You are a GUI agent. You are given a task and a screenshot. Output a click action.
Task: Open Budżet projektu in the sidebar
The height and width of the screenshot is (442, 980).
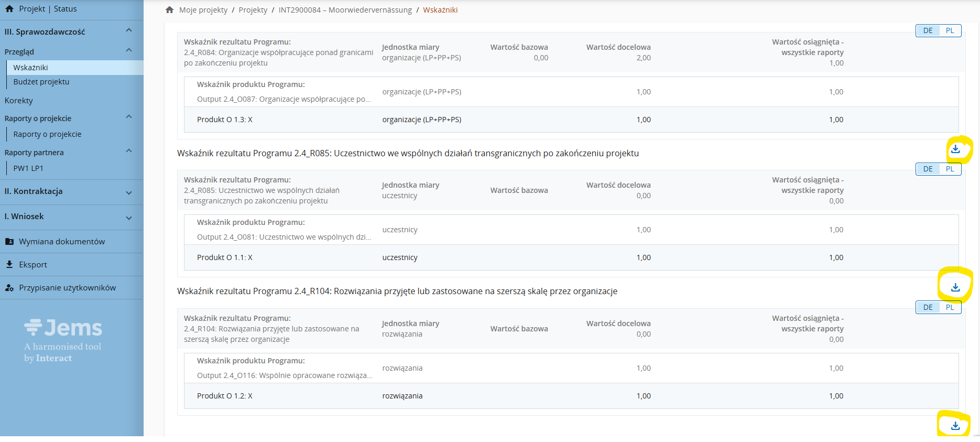point(41,82)
